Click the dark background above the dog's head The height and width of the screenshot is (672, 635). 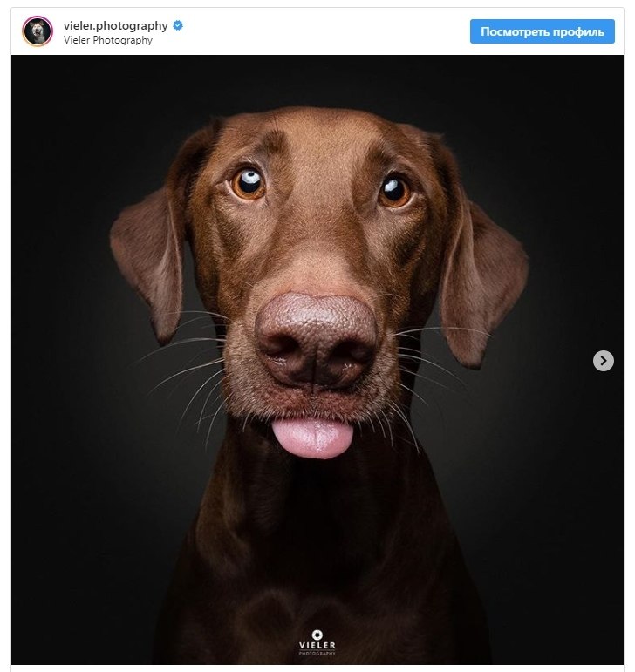[317, 79]
